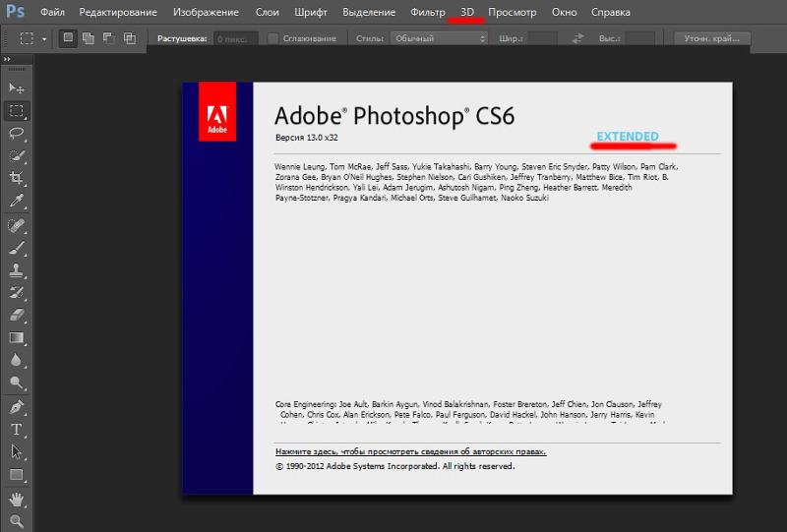The width and height of the screenshot is (787, 532).
Task: Select the Clone Stamp tool
Action: pyautogui.click(x=17, y=270)
